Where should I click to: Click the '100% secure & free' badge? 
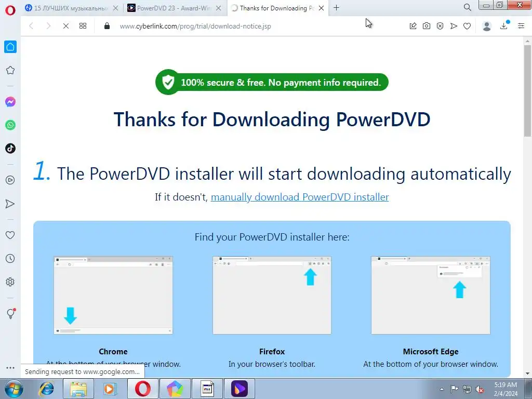[x=272, y=82]
